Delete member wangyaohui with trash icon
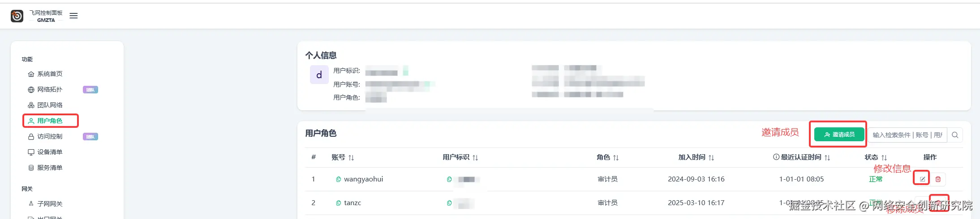The height and width of the screenshot is (219, 980). [x=938, y=179]
